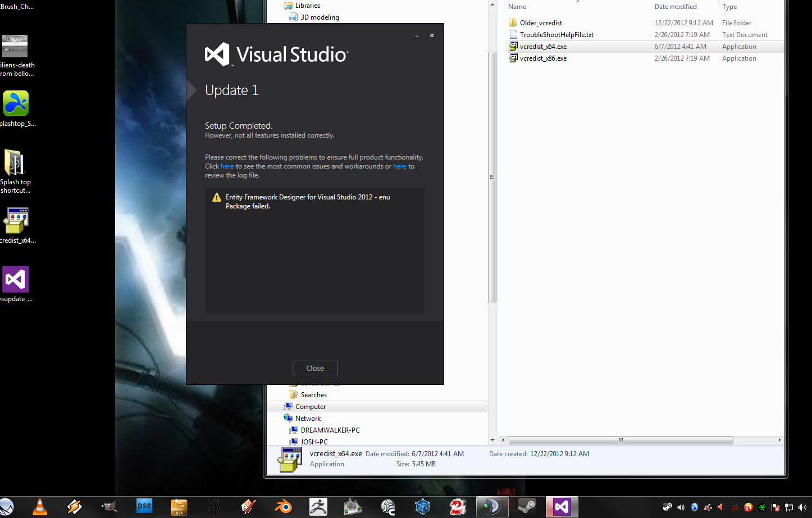Open the link to review the log file
Image resolution: width=812 pixels, height=518 pixels.
point(399,166)
